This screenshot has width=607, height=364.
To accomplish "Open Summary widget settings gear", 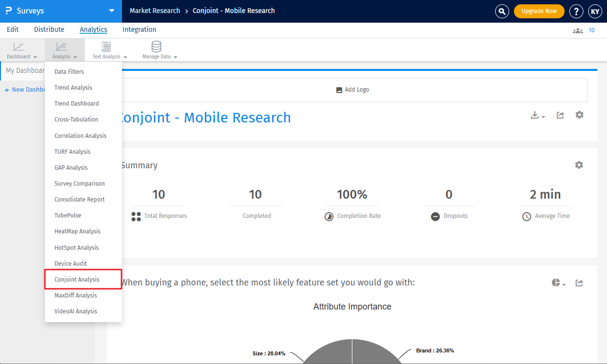I will tap(579, 165).
